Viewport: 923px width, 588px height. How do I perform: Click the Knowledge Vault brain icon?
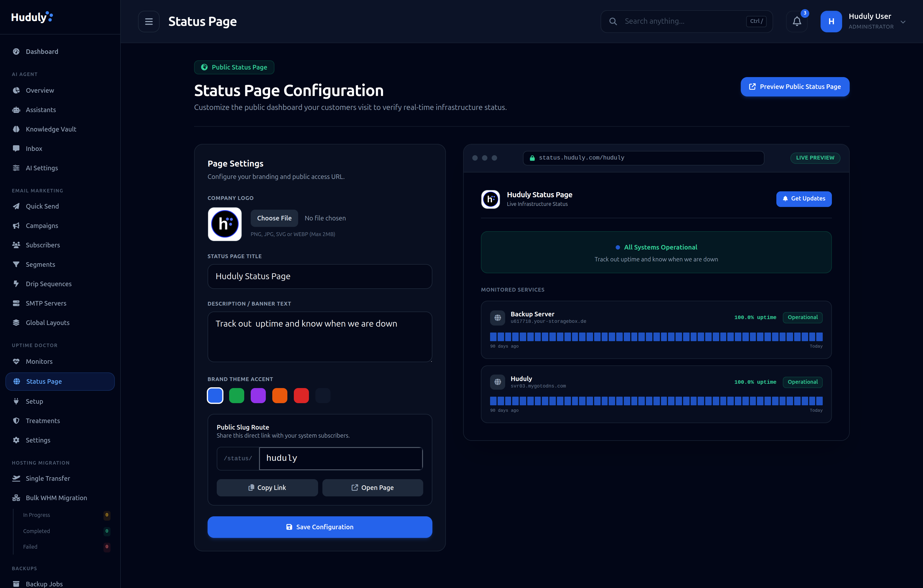(x=16, y=129)
